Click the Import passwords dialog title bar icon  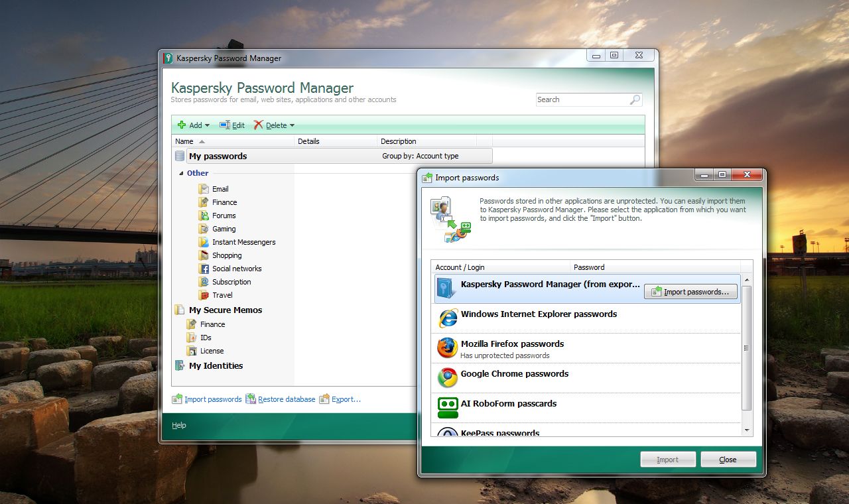tap(427, 178)
